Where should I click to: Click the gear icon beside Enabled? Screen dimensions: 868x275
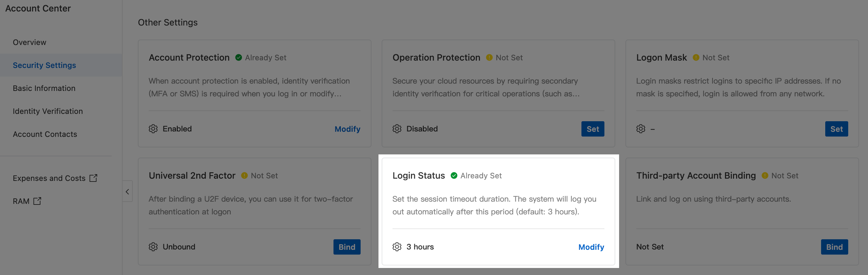coord(153,129)
